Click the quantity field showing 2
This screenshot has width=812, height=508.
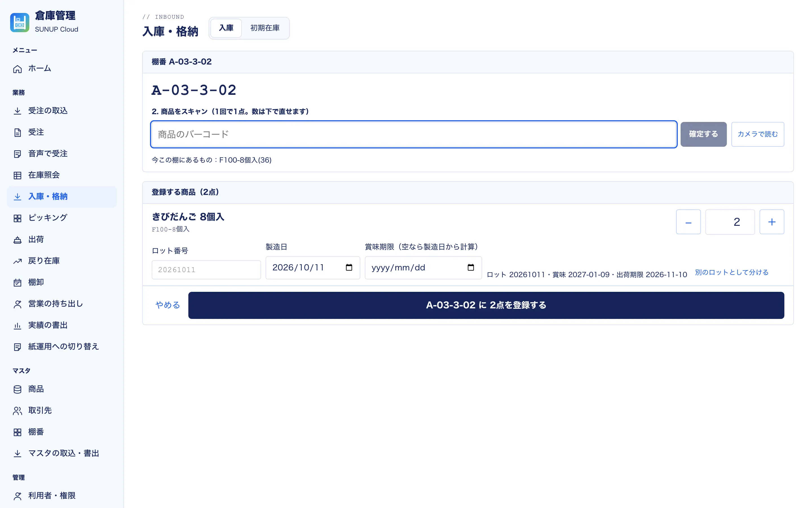coord(730,222)
